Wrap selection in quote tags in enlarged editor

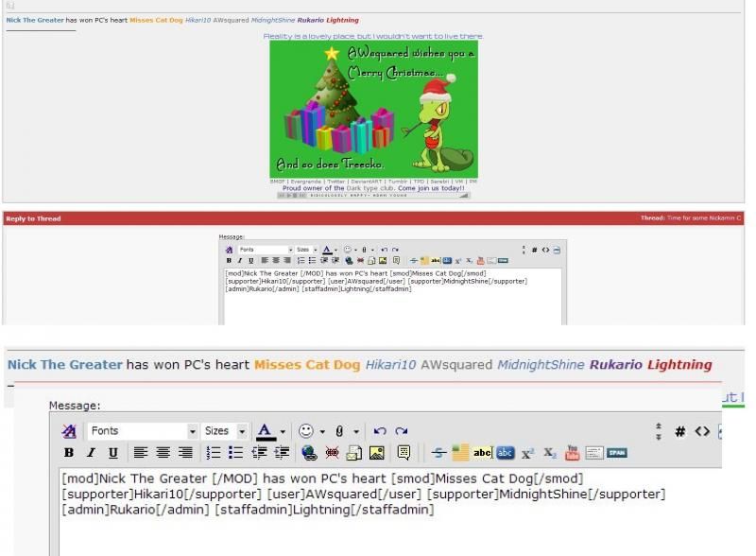pos(404,453)
